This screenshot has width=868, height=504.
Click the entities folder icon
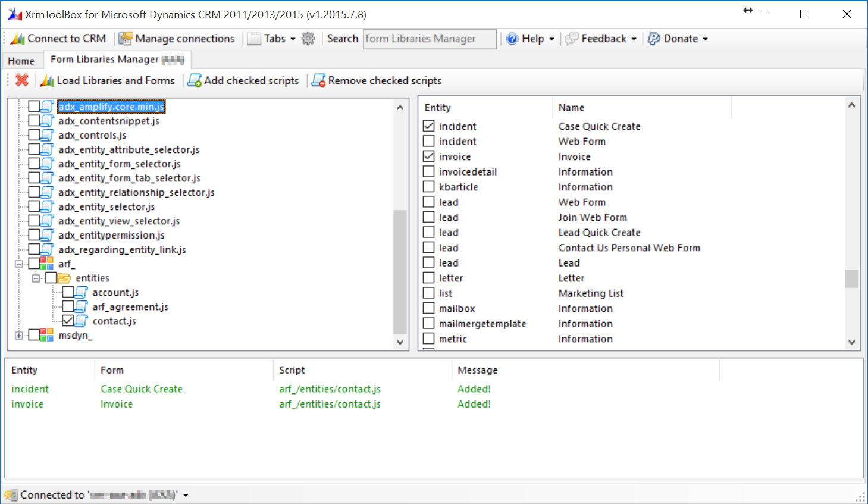point(64,278)
